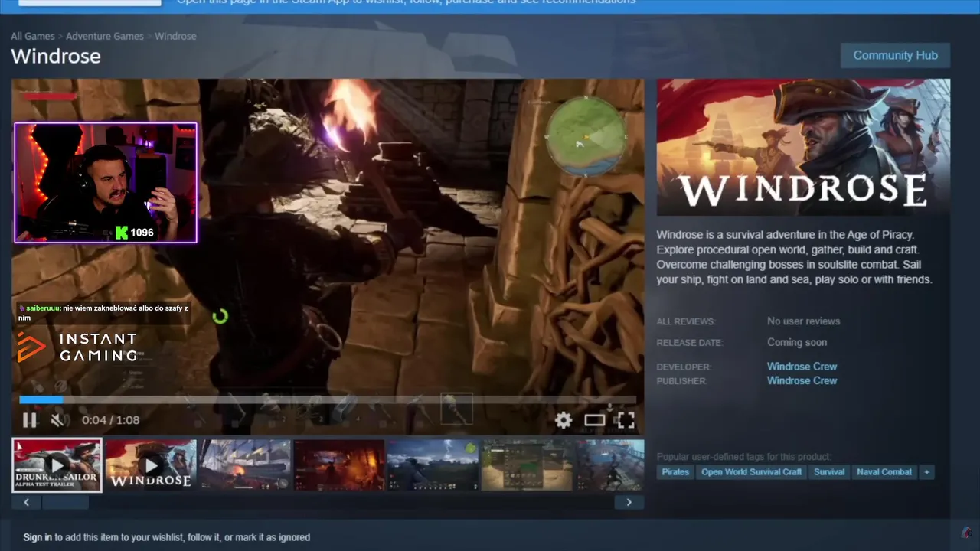This screenshot has width=980, height=551.
Task: Pause the trailer video
Action: [29, 420]
